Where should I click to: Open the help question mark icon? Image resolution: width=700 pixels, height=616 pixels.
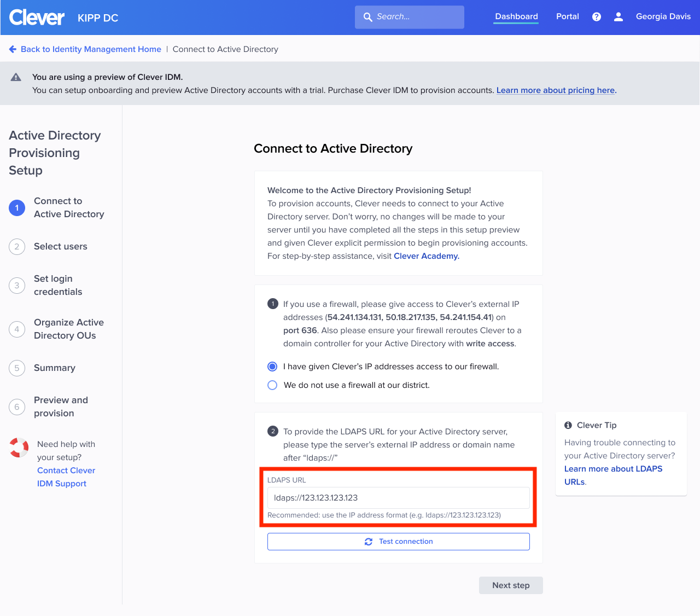point(596,16)
